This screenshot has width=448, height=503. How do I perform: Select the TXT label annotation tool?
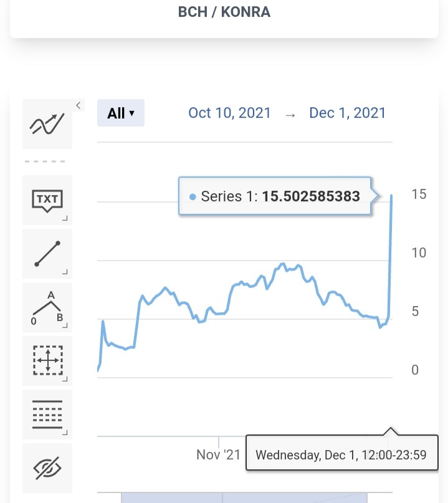pyautogui.click(x=47, y=200)
